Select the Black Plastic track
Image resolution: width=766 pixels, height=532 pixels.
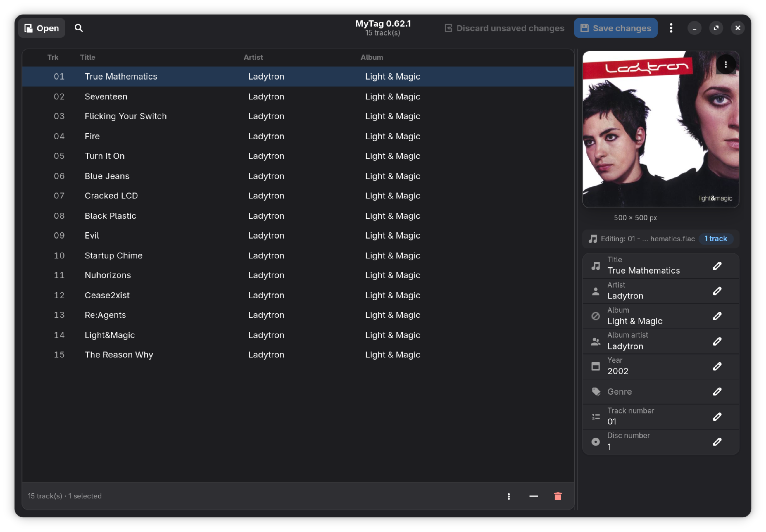coord(298,216)
